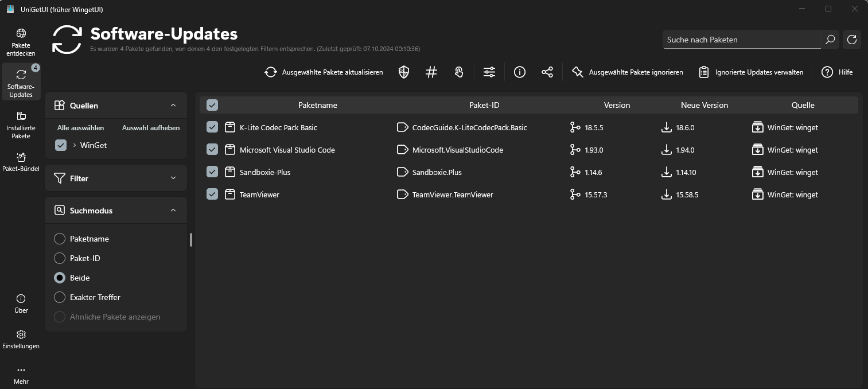868x389 pixels.
Task: Click the package icon beside K-Lite Codec Pack Basic
Action: [x=230, y=127]
